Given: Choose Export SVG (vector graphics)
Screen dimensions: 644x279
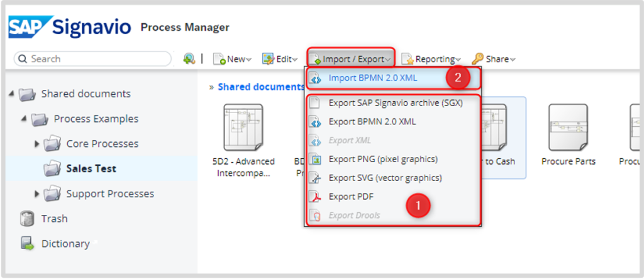Looking at the screenshot, I should (393, 178).
